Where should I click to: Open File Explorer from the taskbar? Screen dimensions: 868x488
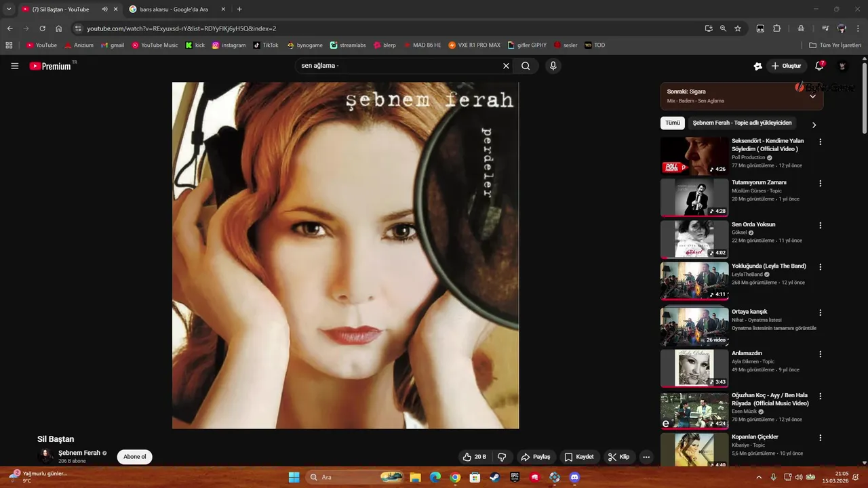[x=415, y=477]
